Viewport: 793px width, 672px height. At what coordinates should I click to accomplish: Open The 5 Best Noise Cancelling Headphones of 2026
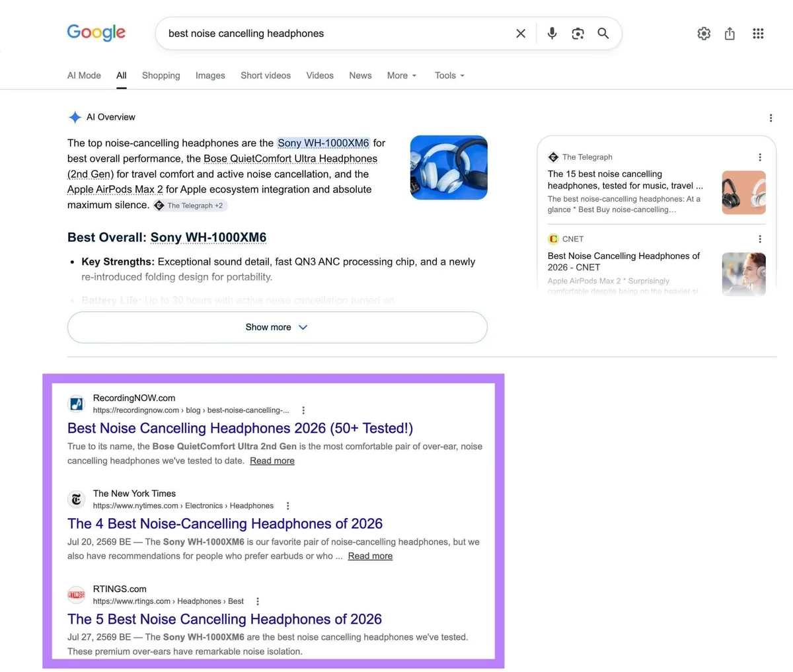225,619
